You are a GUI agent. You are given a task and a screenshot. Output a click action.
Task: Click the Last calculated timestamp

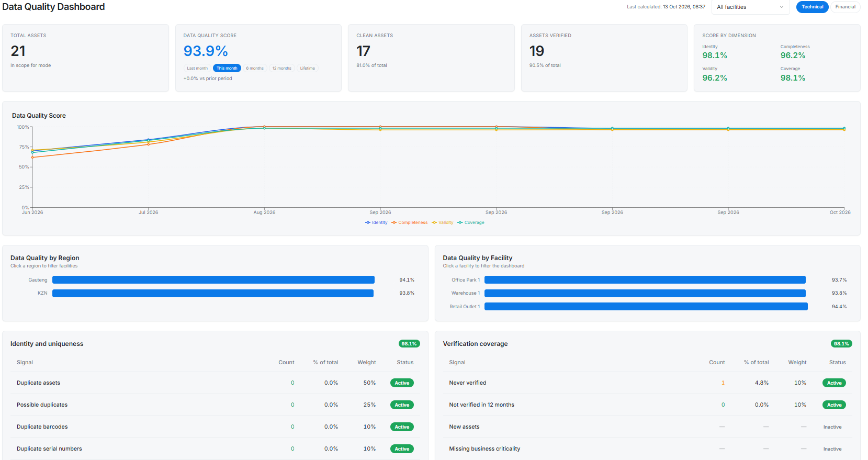point(666,7)
